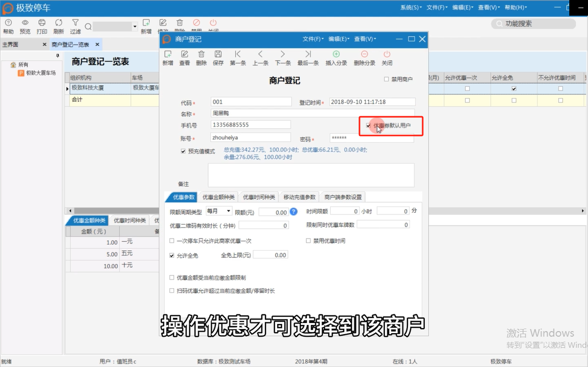Click the 手机号 input field

point(250,125)
